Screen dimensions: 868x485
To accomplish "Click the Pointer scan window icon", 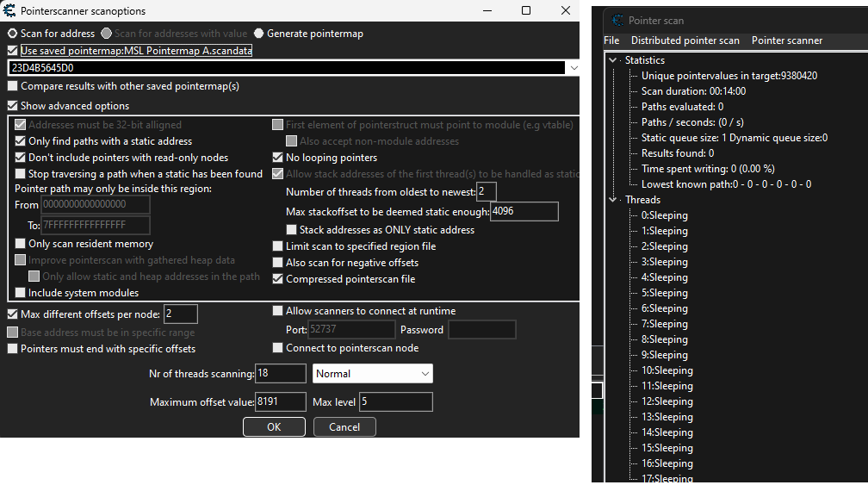I will (x=617, y=20).
